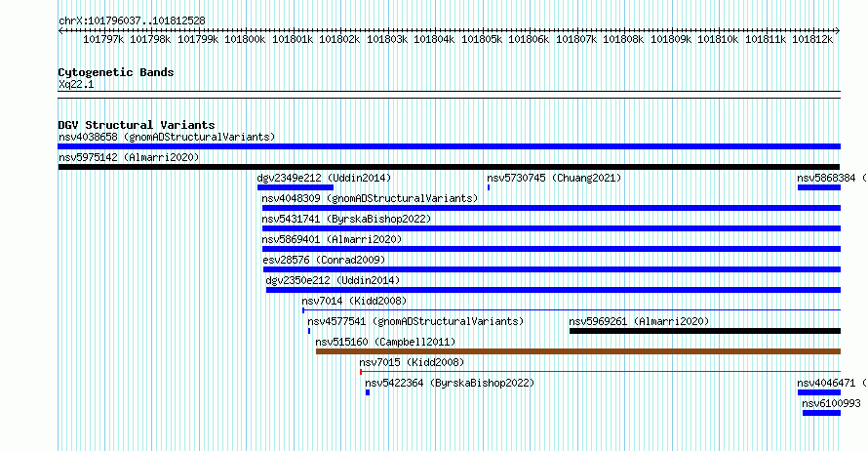Click the small nsv4577541 gnomAD marker
Viewport: 868px width, 451px height.
[309, 331]
